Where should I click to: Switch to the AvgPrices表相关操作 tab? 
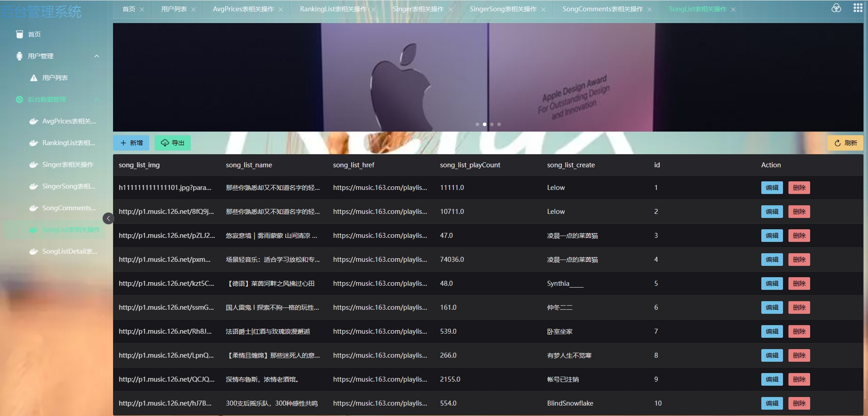243,9
